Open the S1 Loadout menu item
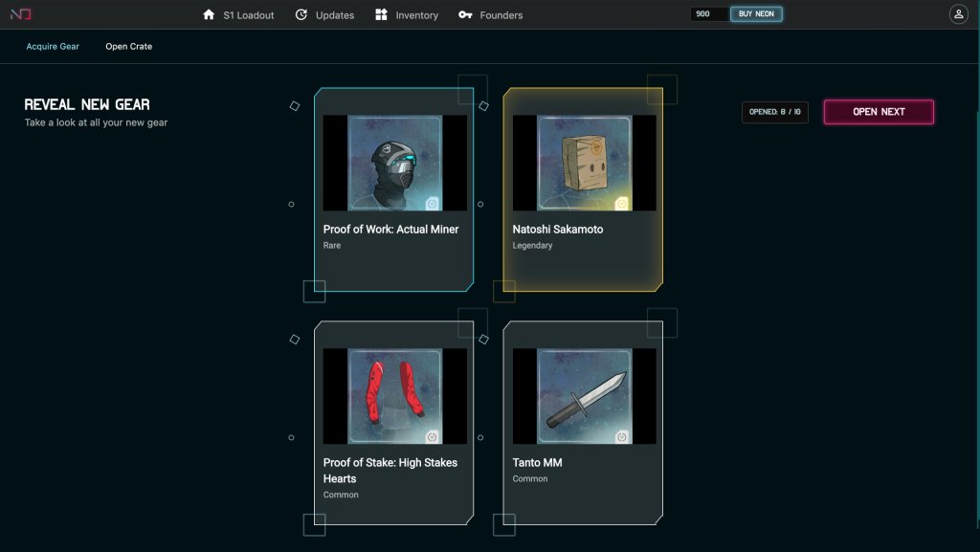Screen dimensions: 980x552 [x=249, y=15]
